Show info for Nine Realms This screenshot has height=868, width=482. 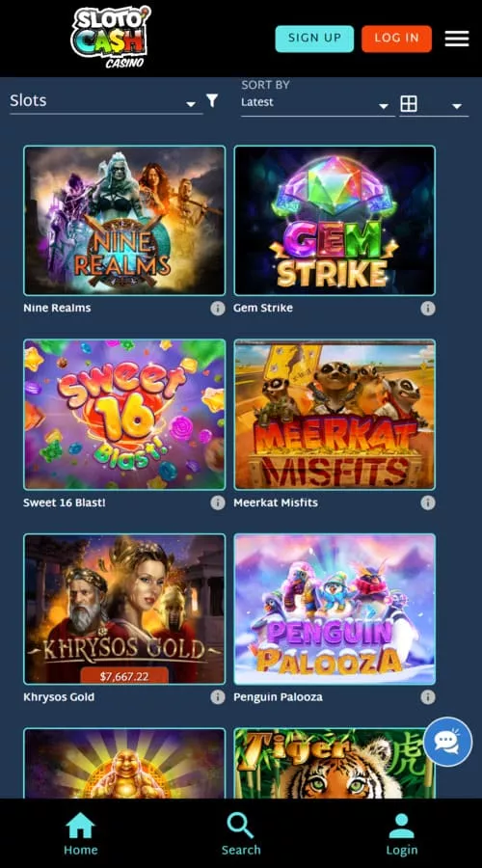218,309
